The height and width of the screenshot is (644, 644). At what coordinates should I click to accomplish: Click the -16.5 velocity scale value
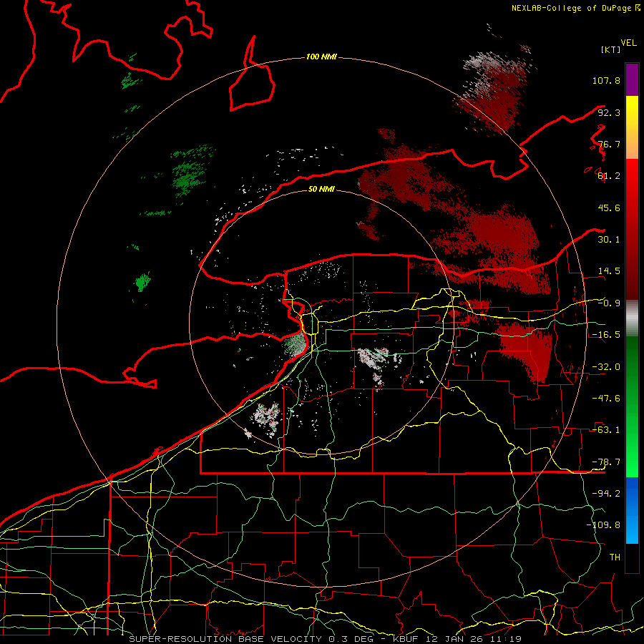[606, 335]
